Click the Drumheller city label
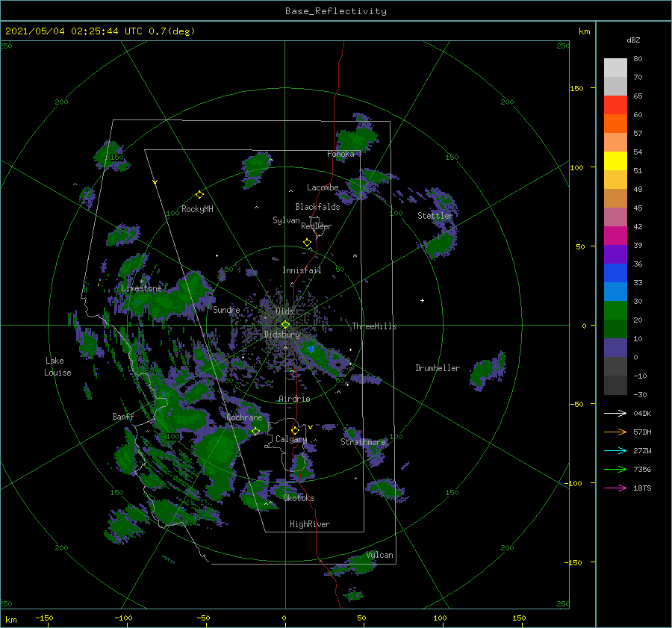The height and width of the screenshot is (628, 672). [438, 368]
